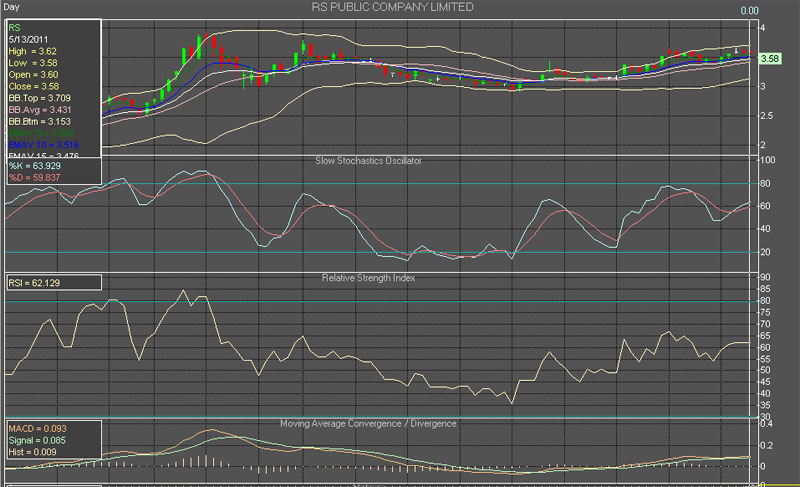Viewport: 800px width, 487px height.
Task: Click the 90 label on RSI axis
Action: pyautogui.click(x=765, y=277)
